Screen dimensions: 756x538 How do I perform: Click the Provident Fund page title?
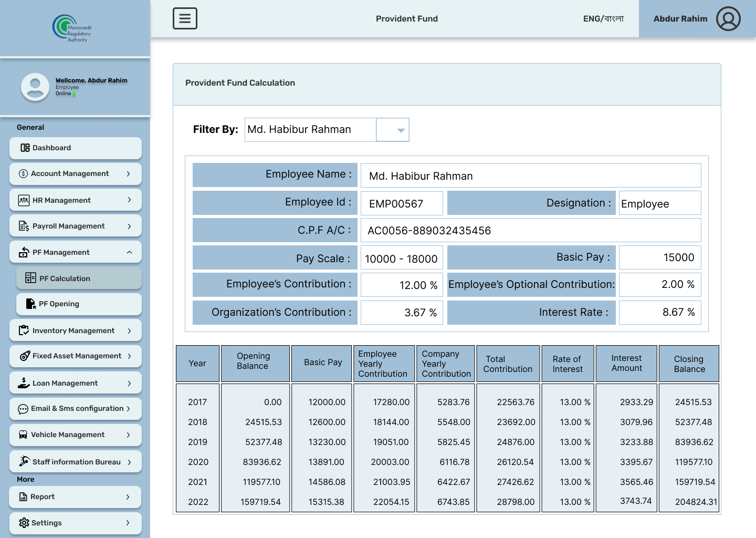point(407,19)
